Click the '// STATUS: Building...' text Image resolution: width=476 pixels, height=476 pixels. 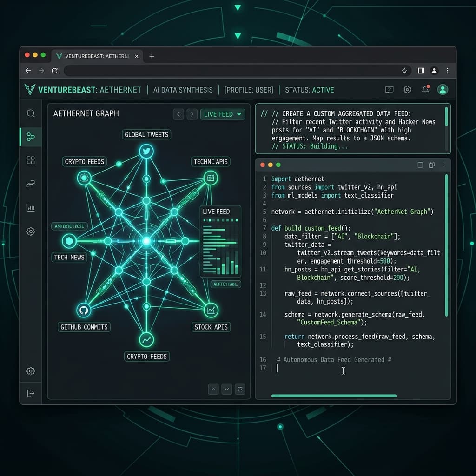coord(310,146)
